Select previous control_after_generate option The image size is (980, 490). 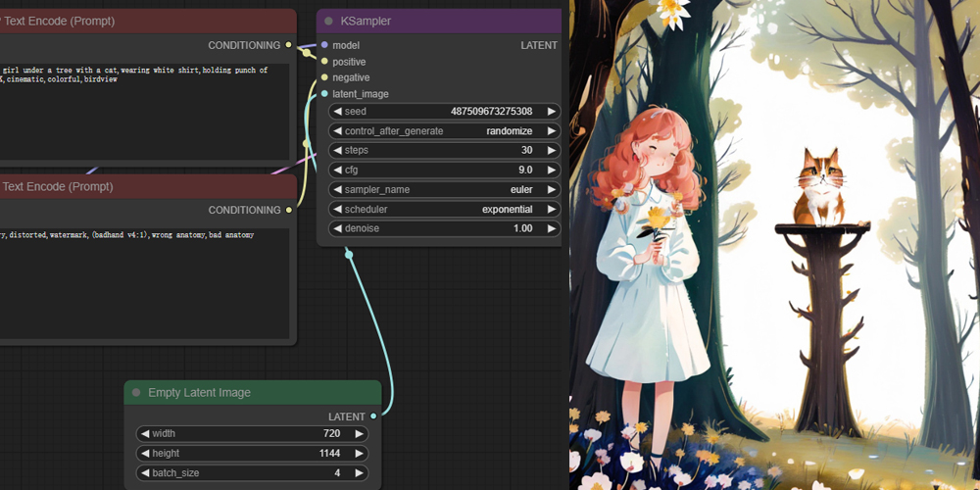(x=337, y=131)
